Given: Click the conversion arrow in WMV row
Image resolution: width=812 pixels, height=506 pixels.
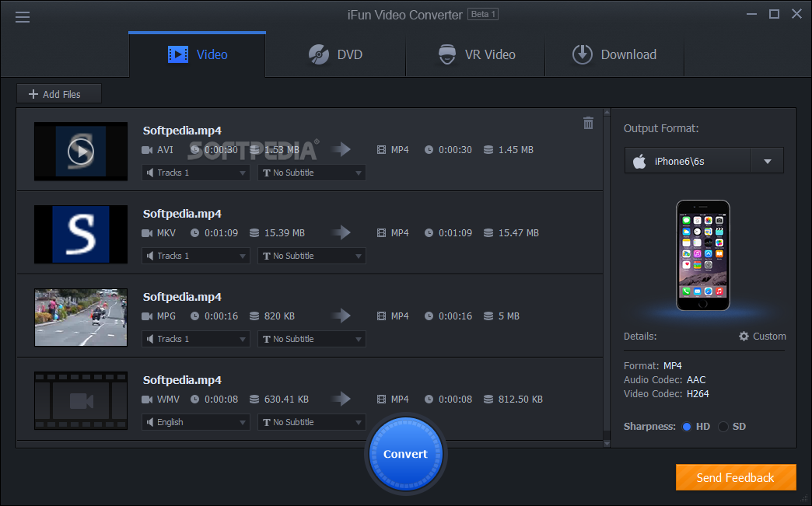Looking at the screenshot, I should click(x=341, y=399).
